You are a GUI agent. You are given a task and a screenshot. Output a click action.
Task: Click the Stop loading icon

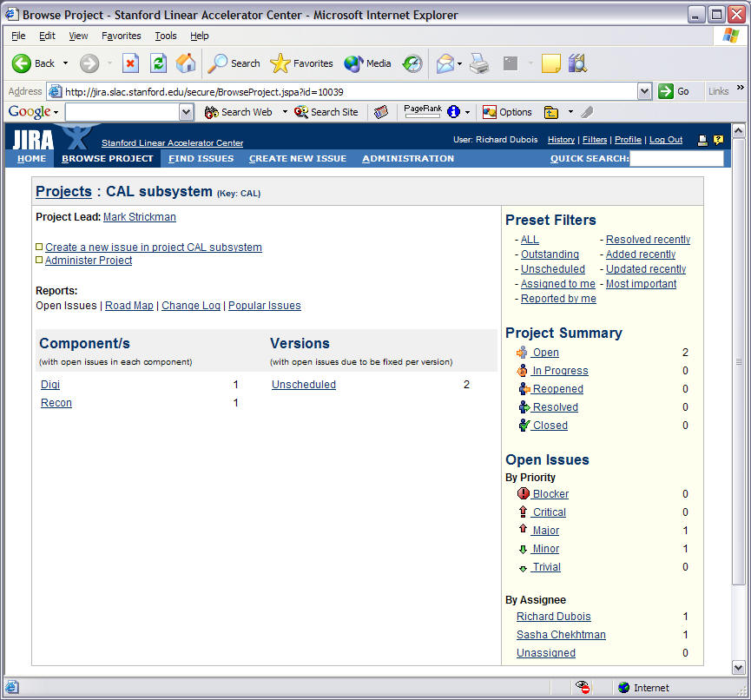[130, 63]
